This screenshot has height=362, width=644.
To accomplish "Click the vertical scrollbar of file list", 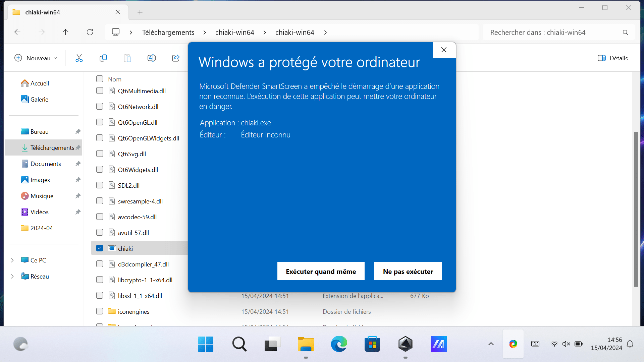I will click(x=636, y=209).
